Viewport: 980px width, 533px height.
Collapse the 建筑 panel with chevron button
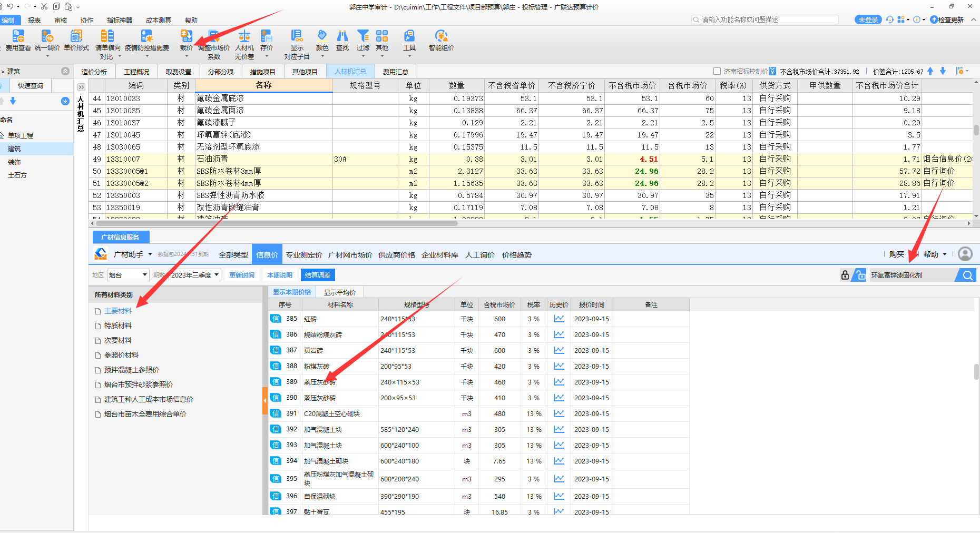point(65,71)
